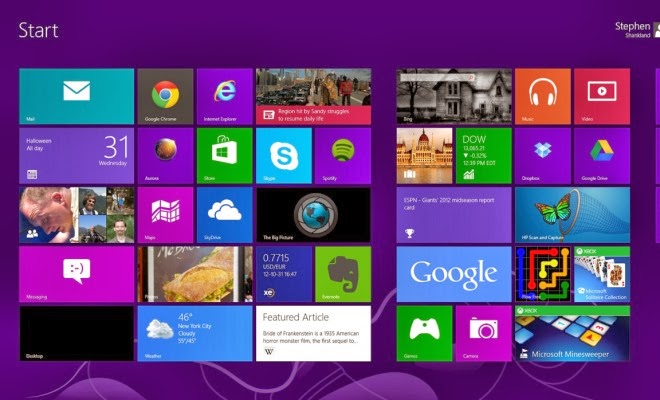Open the news tile about Sandy
660x400 pixels.
click(x=314, y=96)
